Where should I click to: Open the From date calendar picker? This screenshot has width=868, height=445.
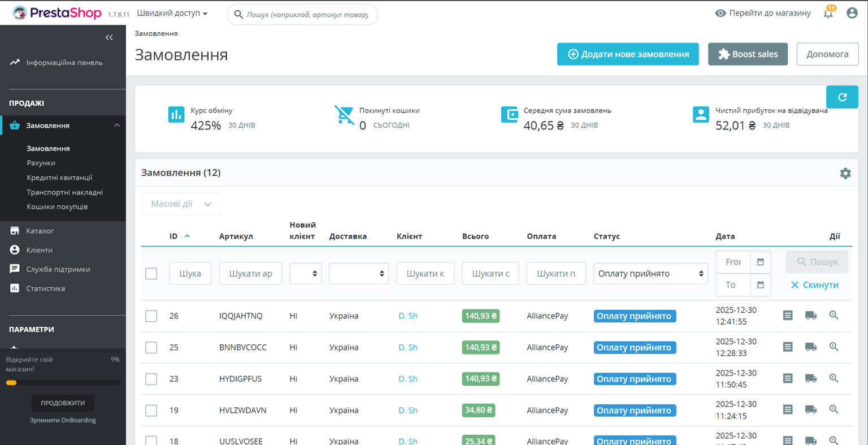coord(760,262)
